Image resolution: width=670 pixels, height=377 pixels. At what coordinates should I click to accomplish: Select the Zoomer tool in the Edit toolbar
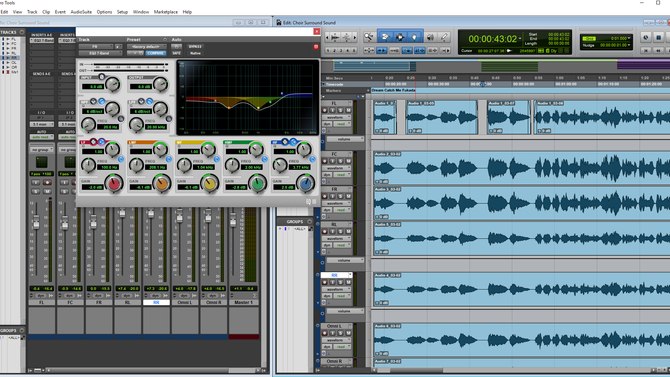[368, 37]
